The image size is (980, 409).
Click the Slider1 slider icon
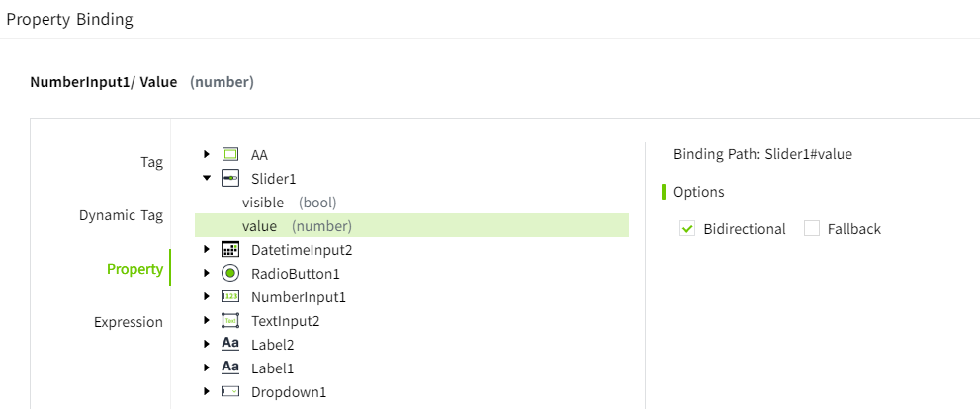[x=230, y=178]
